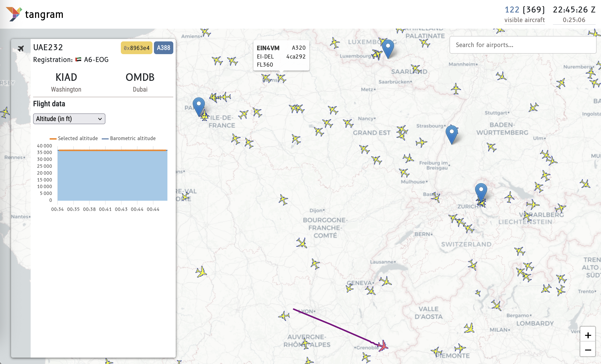
Task: Toggle the Barometric altitude legend entry
Action: click(x=129, y=138)
